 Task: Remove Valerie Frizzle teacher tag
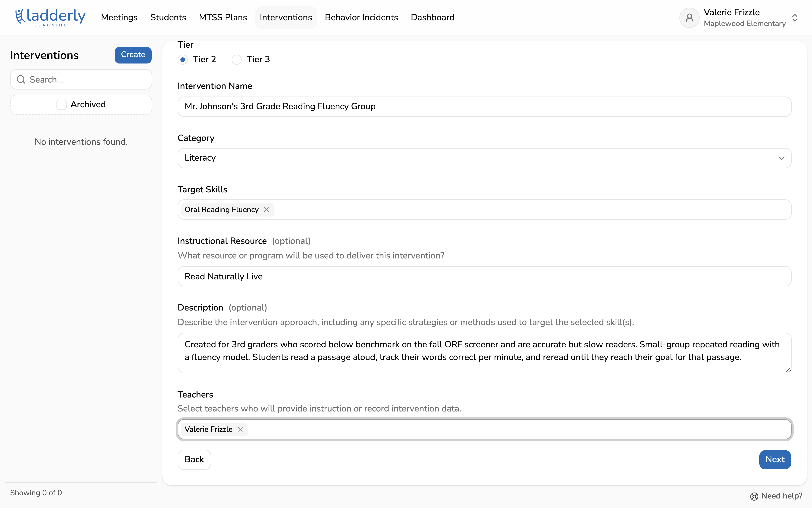point(240,429)
